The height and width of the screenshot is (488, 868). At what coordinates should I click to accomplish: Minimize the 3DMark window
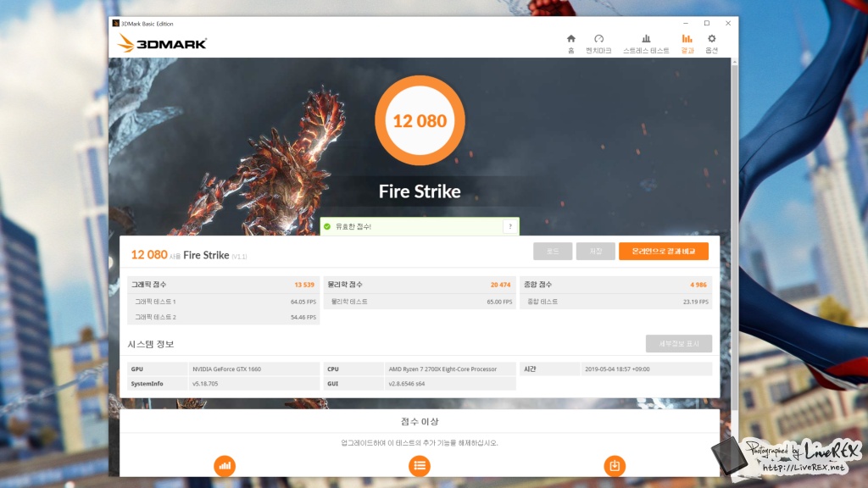pyautogui.click(x=686, y=23)
